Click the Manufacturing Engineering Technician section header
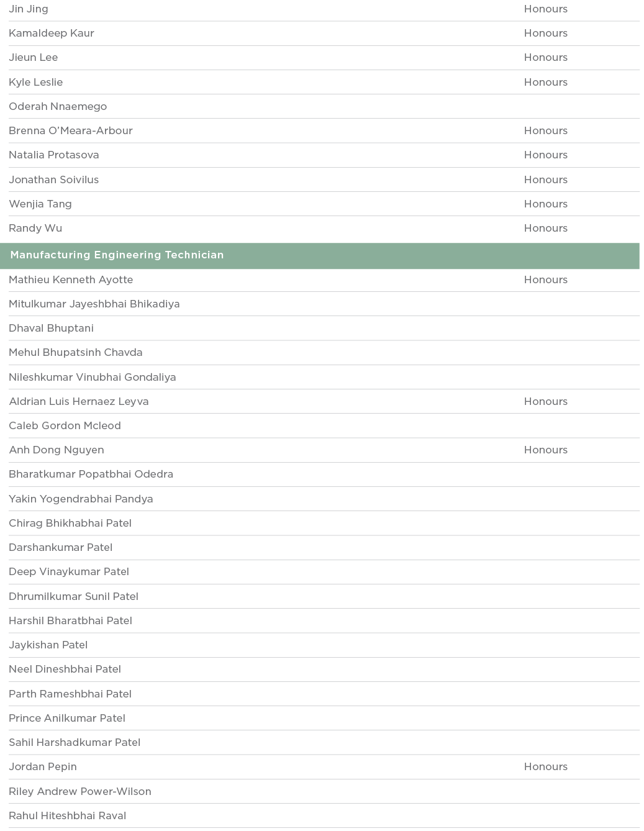The height and width of the screenshot is (831, 644). [117, 255]
